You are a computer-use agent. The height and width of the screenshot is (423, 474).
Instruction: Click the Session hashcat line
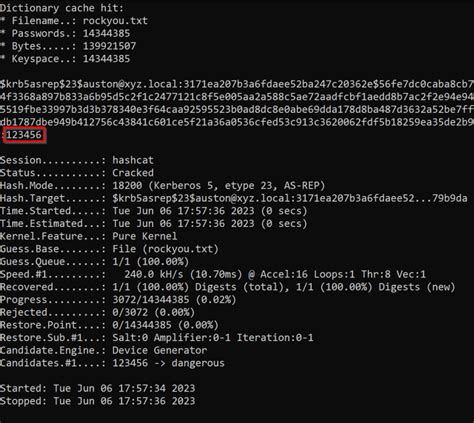77,160
